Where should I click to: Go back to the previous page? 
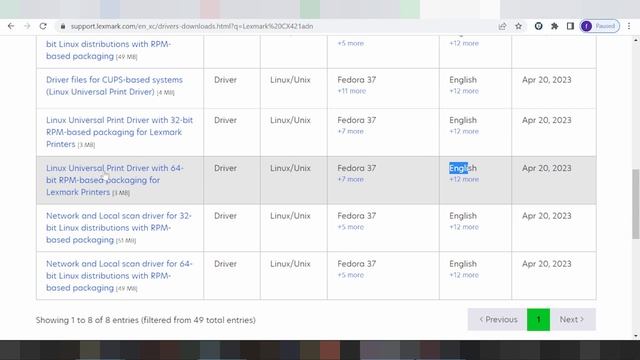[11, 26]
